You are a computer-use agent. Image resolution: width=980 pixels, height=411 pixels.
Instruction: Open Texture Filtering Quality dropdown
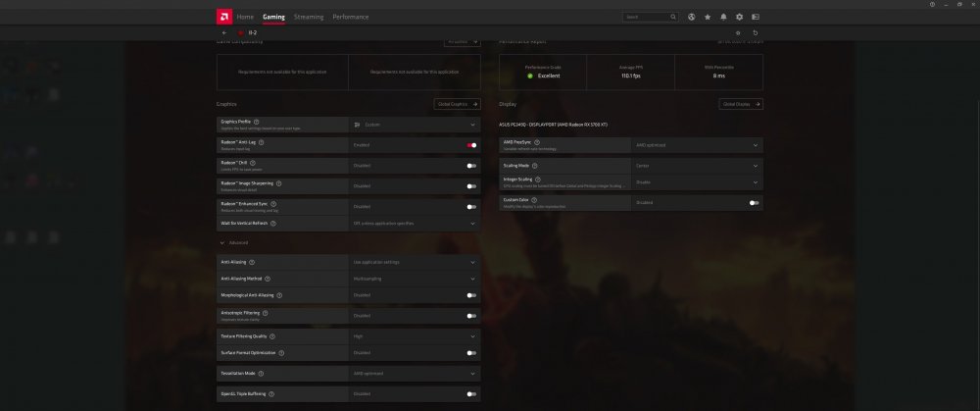click(x=415, y=336)
